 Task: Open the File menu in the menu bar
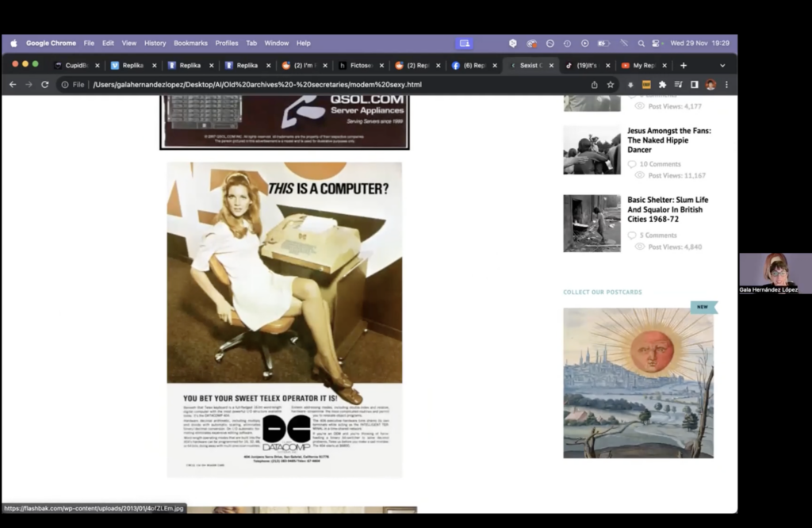pyautogui.click(x=89, y=44)
